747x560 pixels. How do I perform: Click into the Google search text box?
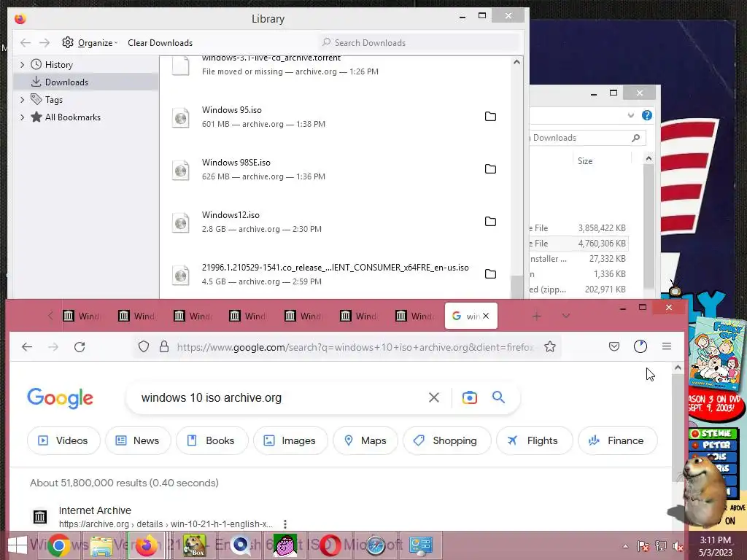pos(281,397)
